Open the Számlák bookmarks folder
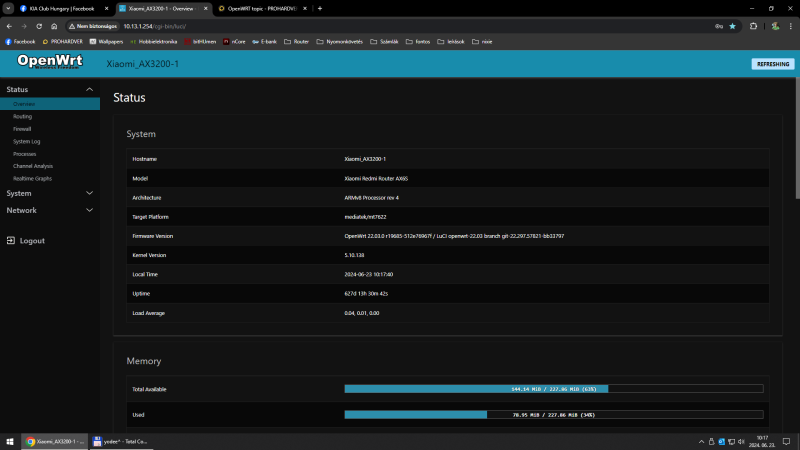Screen dimensions: 800x450 (x=384, y=42)
